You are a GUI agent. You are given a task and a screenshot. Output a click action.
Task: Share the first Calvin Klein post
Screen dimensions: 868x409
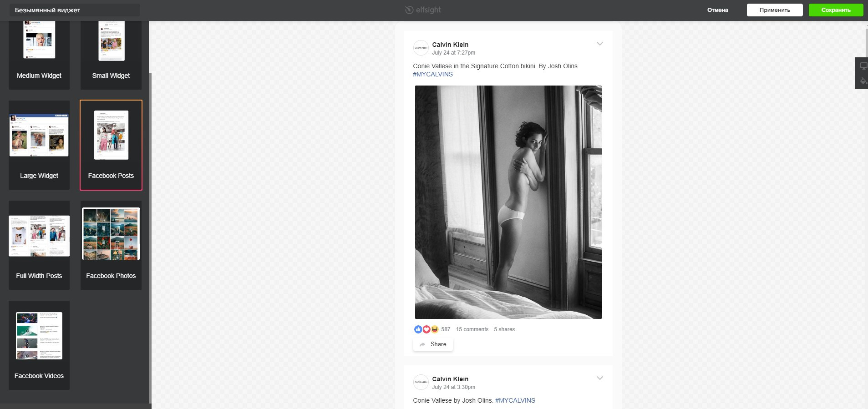tap(433, 344)
